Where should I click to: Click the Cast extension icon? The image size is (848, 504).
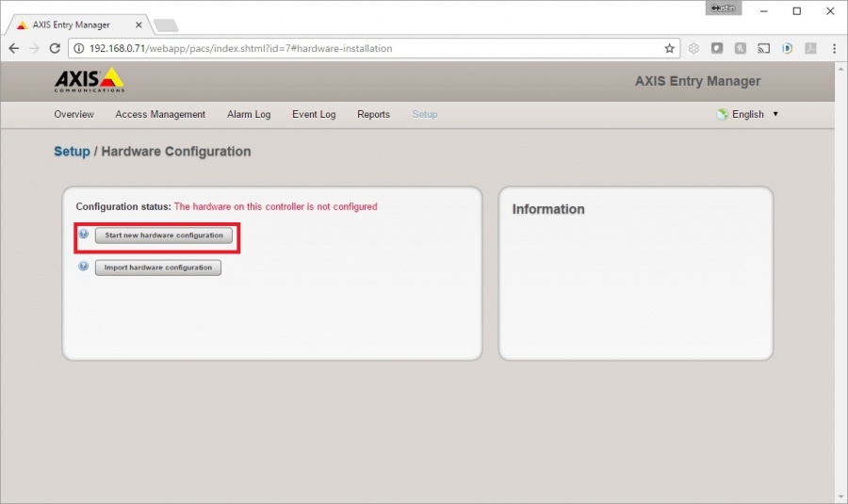tap(763, 48)
